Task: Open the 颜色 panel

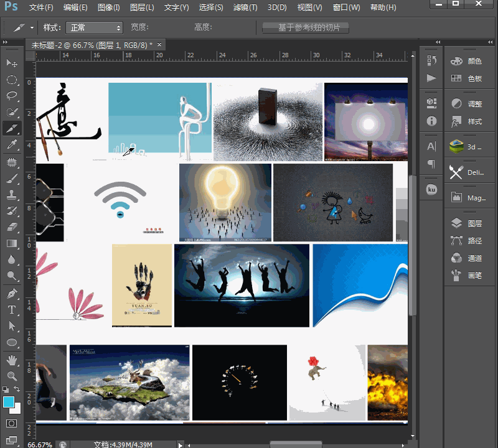Action: [x=466, y=60]
